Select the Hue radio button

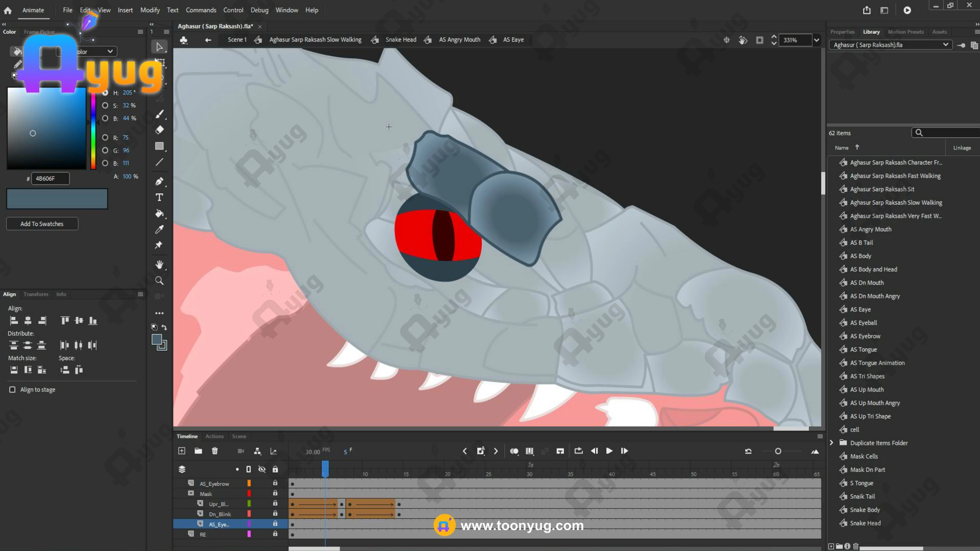pyautogui.click(x=105, y=93)
